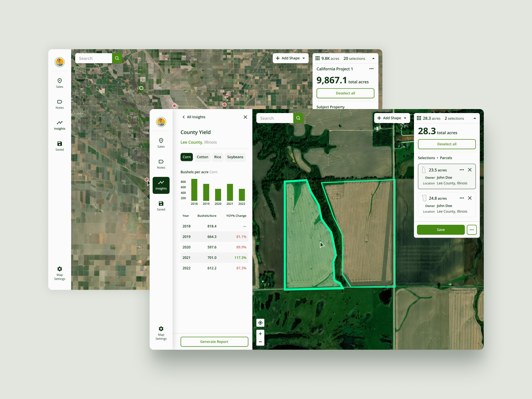Click the locate-me crosshair icon on the map
Image resolution: width=532 pixels, height=399 pixels.
click(x=260, y=323)
